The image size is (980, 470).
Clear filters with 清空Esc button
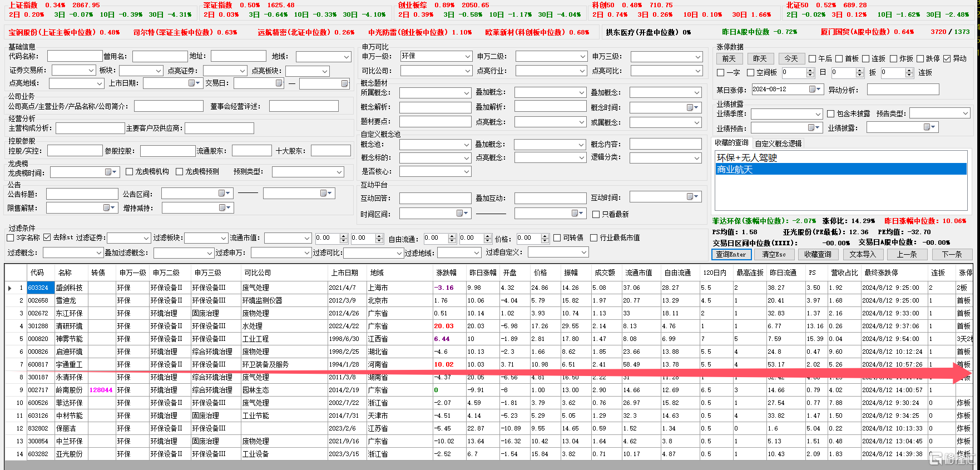pyautogui.click(x=774, y=254)
